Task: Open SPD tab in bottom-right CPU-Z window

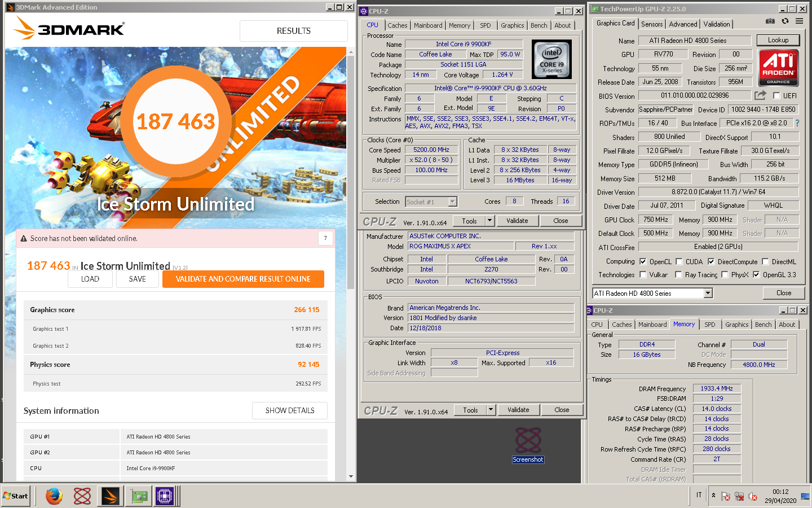Action: 710,325
